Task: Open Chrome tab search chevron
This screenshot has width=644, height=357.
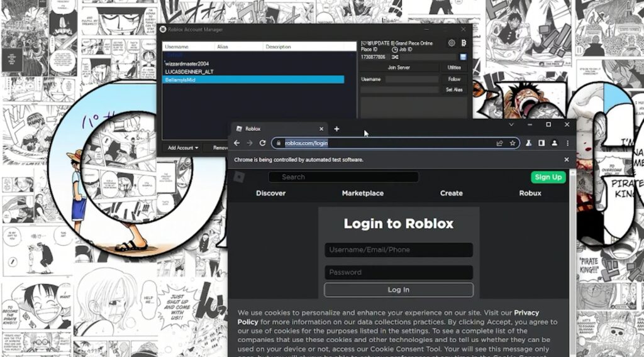Action: point(511,124)
